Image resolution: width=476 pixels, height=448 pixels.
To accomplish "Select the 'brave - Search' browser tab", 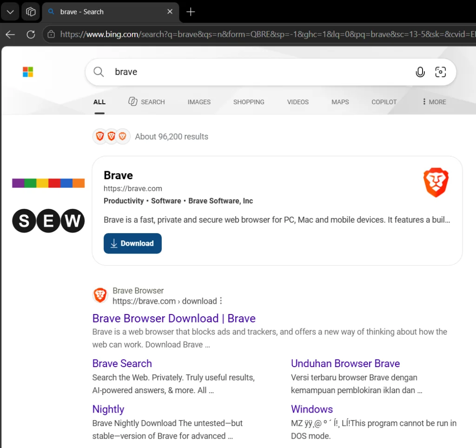I will [111, 12].
